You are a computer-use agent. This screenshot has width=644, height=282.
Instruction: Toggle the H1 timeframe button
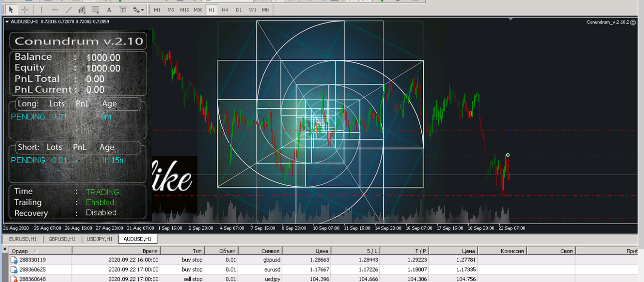[x=212, y=9]
